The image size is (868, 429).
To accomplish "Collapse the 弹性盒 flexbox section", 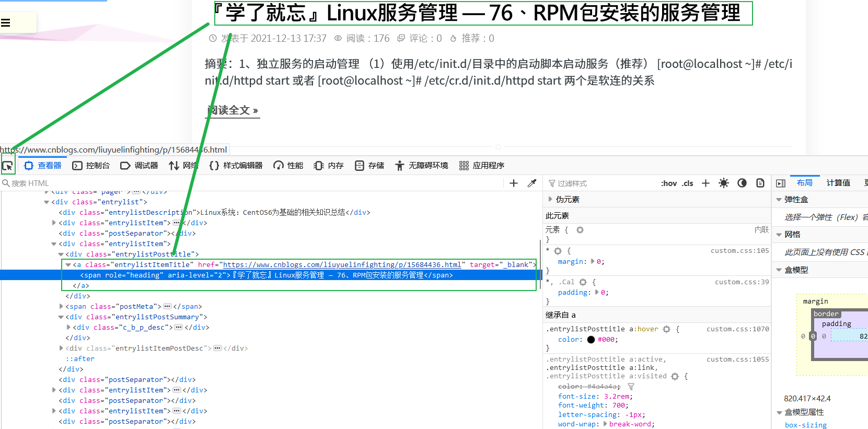I will pyautogui.click(x=779, y=200).
